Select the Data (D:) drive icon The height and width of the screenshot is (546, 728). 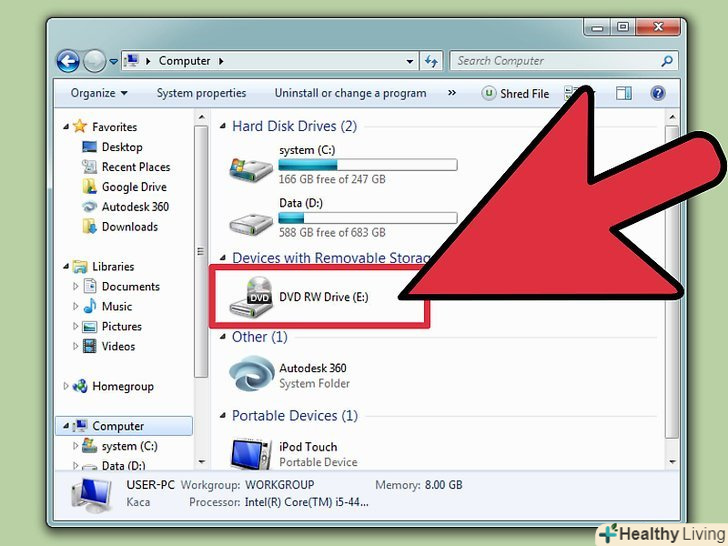point(251,223)
